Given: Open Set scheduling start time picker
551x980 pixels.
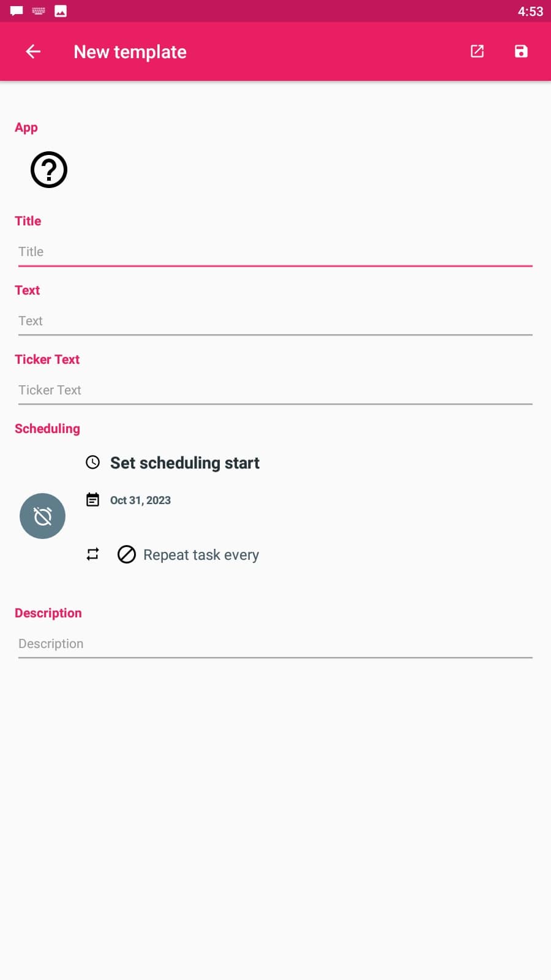Looking at the screenshot, I should click(185, 463).
